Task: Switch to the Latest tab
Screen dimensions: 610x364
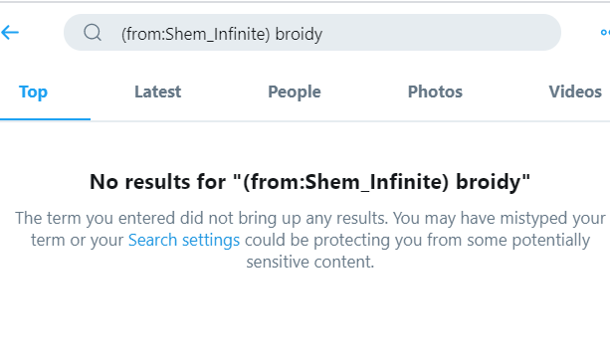Action: (x=157, y=91)
